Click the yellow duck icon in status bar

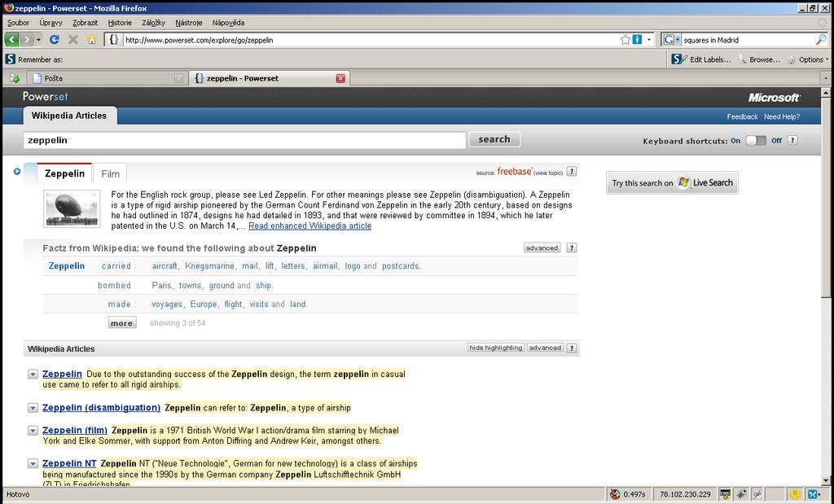pyautogui.click(x=795, y=494)
